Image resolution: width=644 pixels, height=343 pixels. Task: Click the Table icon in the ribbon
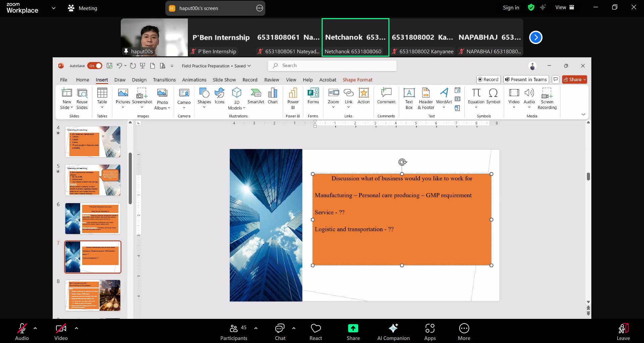coord(102,93)
